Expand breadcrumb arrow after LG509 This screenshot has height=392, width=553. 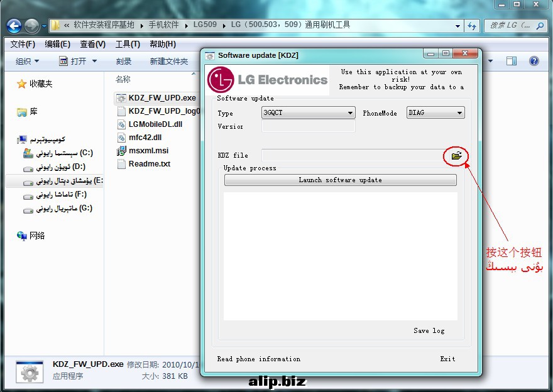[224, 25]
